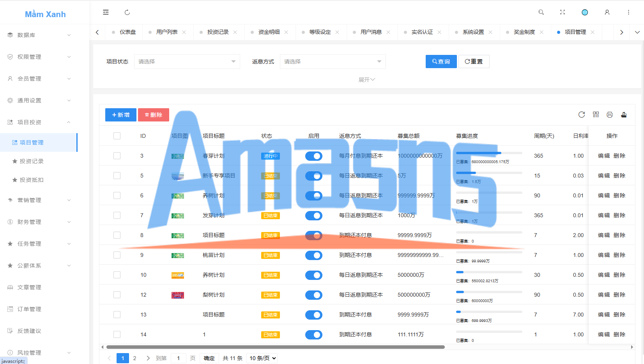The image size is (644, 364).
Task: Close the 实名认证 tab
Action: 439,32
